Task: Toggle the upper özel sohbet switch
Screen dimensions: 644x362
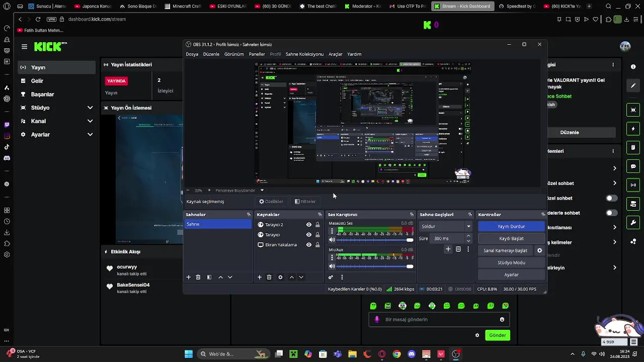Action: click(611, 198)
